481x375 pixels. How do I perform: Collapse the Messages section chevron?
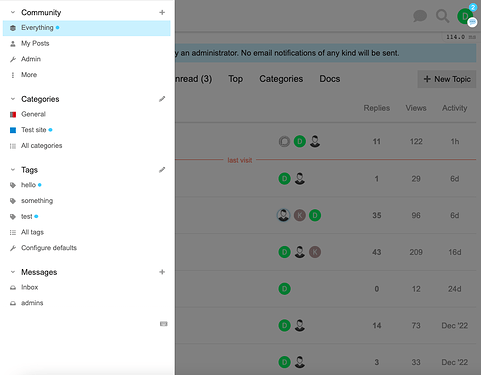pos(13,272)
